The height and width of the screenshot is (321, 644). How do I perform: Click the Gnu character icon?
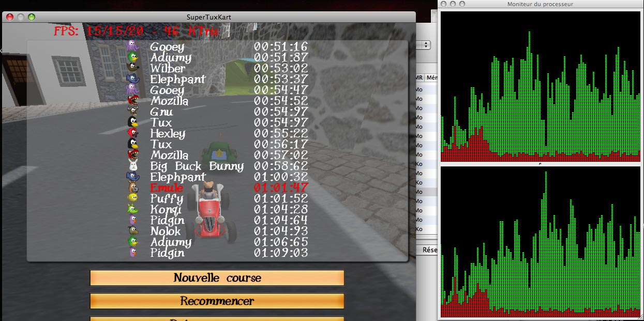point(133,112)
